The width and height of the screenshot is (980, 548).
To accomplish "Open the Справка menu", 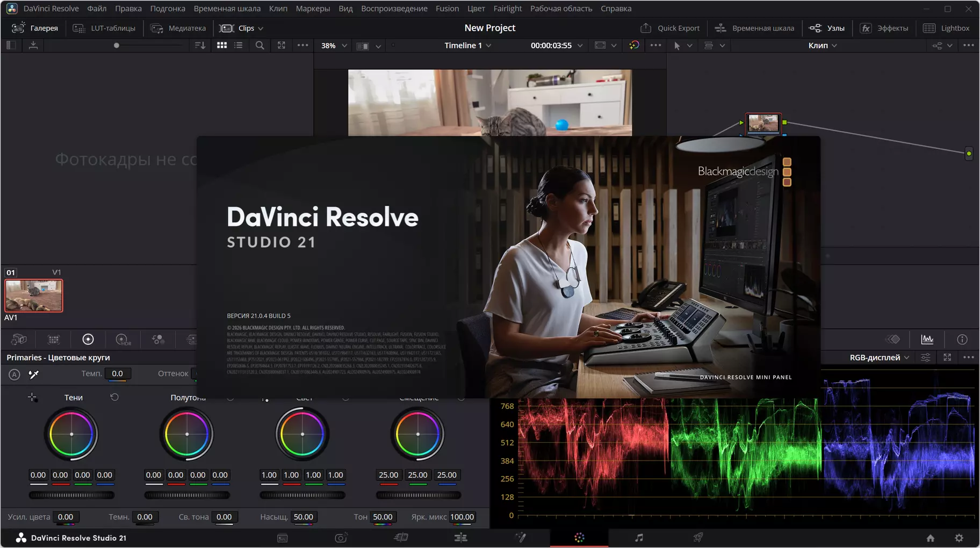I will click(x=616, y=9).
